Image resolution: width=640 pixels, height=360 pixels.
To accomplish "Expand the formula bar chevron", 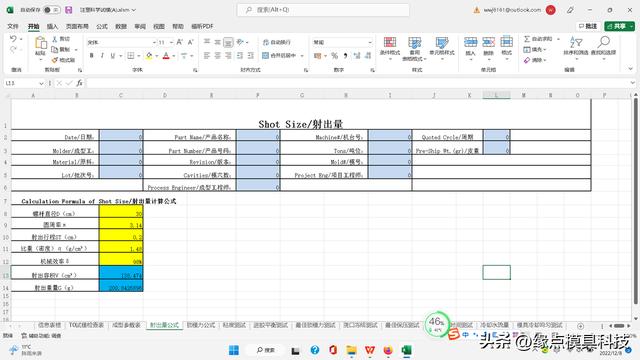I will pyautogui.click(x=632, y=83).
